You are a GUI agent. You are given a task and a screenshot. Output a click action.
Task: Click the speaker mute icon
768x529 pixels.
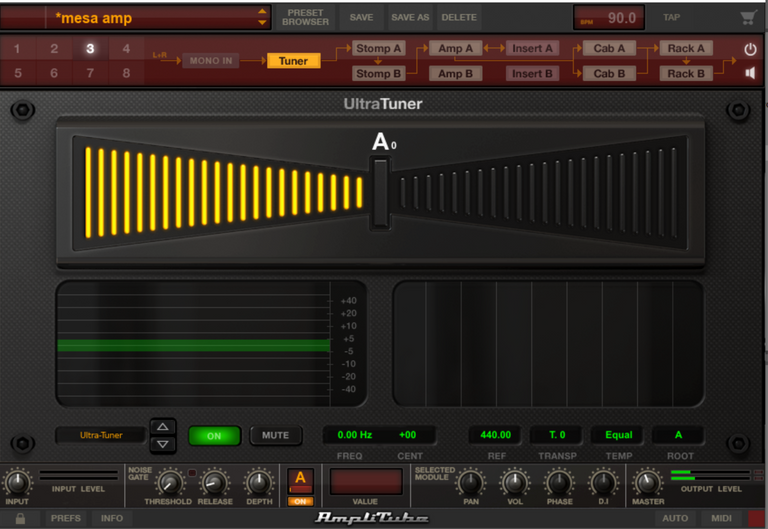[750, 73]
